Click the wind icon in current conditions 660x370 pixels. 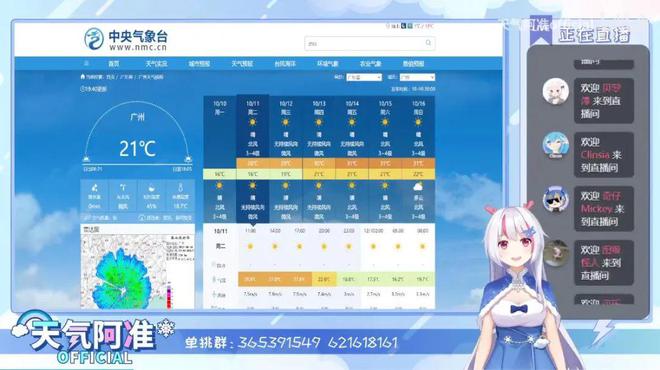click(x=123, y=188)
